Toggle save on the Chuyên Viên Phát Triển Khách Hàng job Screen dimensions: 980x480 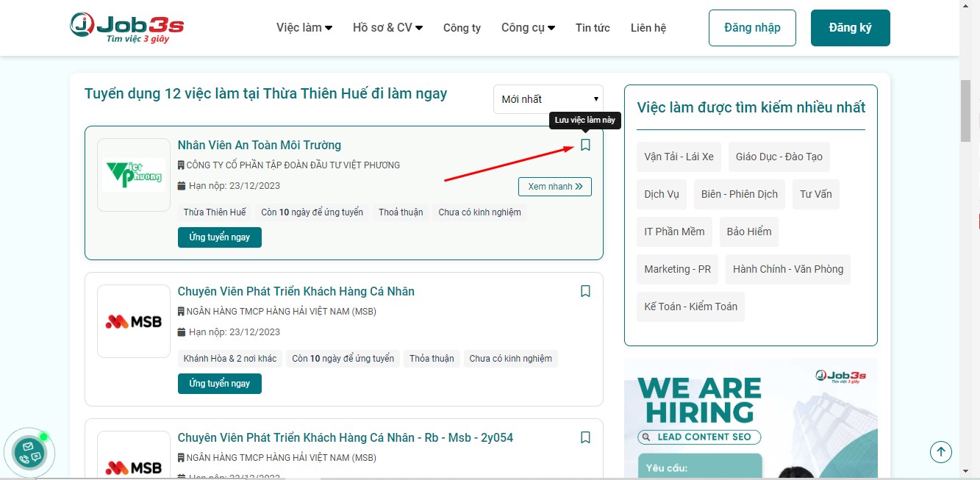pos(585,291)
